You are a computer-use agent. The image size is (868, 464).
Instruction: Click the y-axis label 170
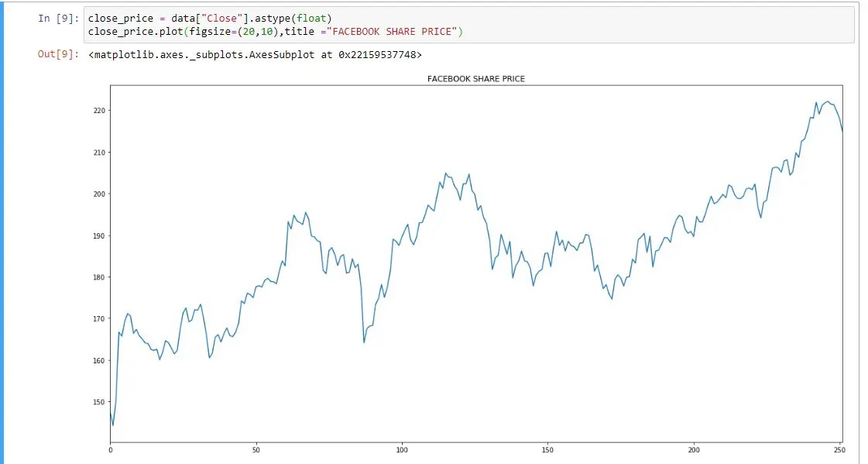[x=99, y=319]
